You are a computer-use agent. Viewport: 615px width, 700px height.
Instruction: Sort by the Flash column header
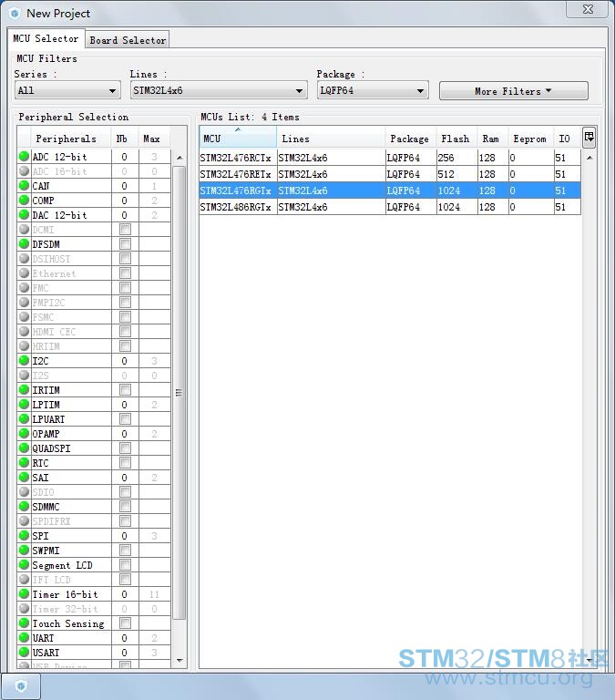(x=456, y=139)
